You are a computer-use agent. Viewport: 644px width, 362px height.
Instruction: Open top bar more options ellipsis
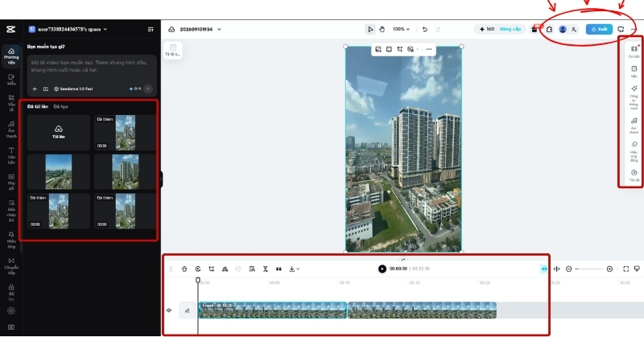634,29
